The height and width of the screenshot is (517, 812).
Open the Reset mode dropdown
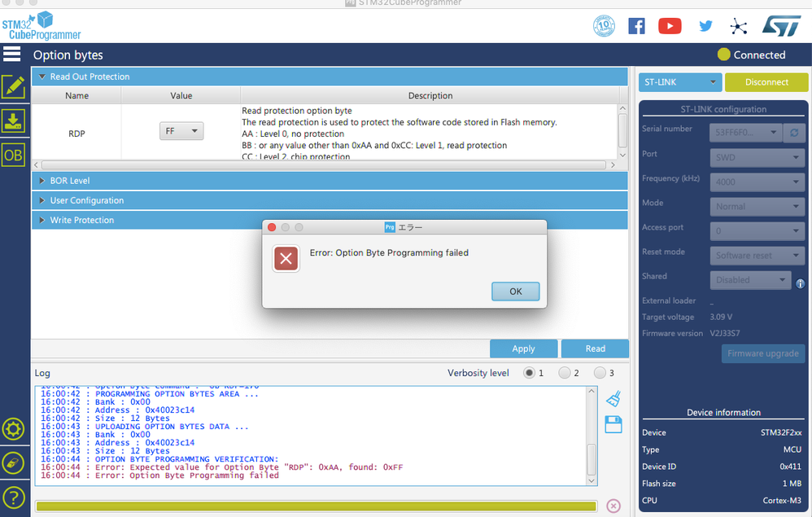click(757, 256)
